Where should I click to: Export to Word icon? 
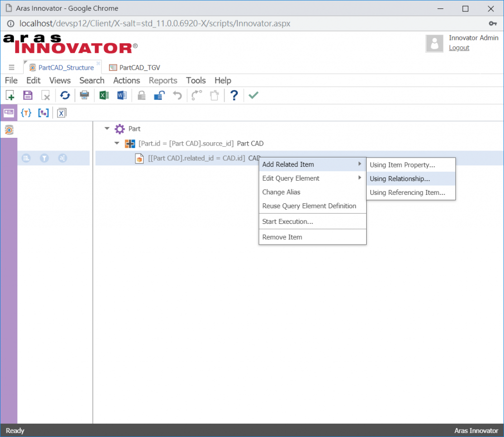tap(122, 95)
